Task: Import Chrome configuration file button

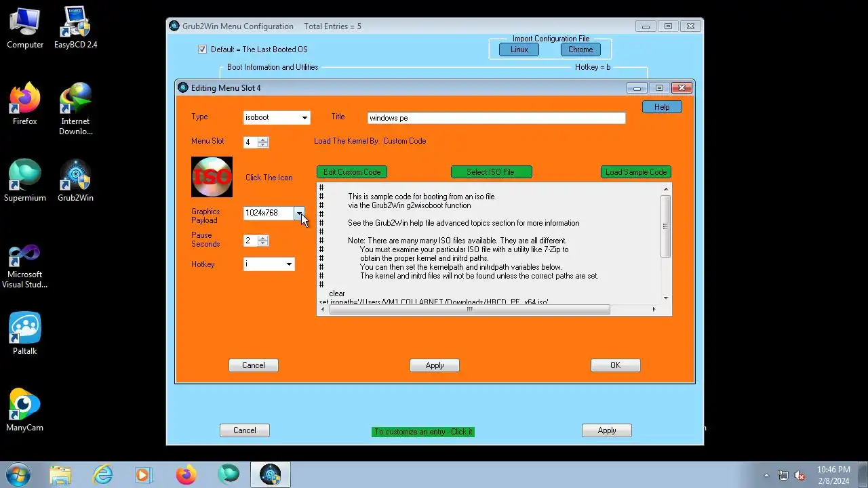Action: coord(580,49)
